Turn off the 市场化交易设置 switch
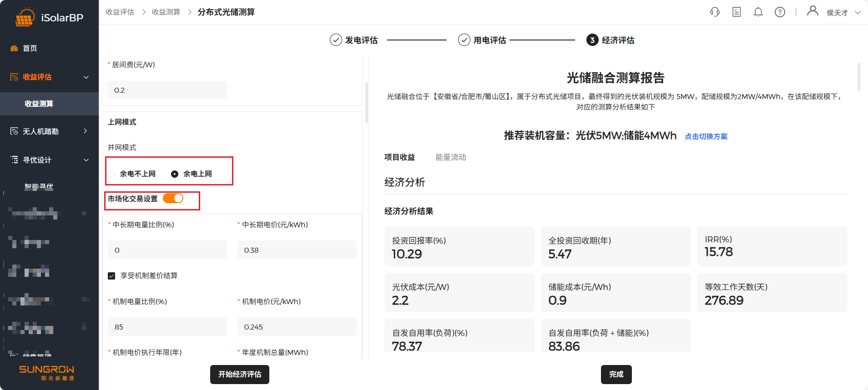Image resolution: width=868 pixels, height=390 pixels. pyautogui.click(x=173, y=199)
